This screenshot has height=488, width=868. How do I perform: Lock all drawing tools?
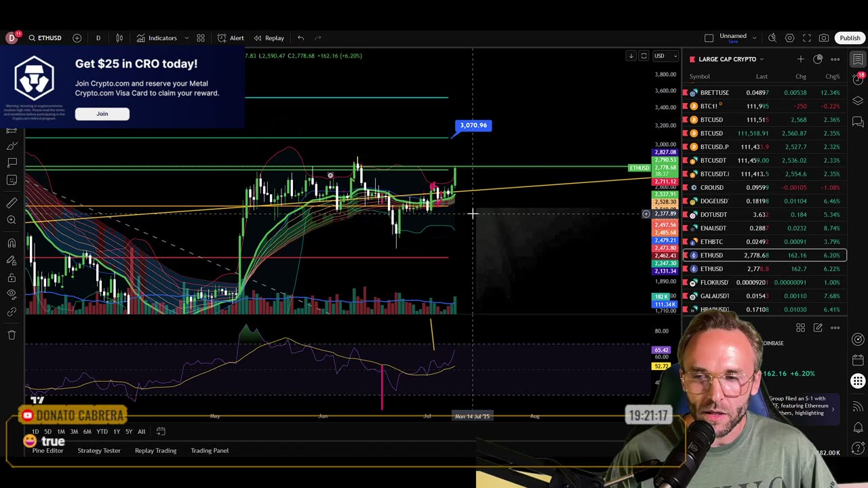12,278
